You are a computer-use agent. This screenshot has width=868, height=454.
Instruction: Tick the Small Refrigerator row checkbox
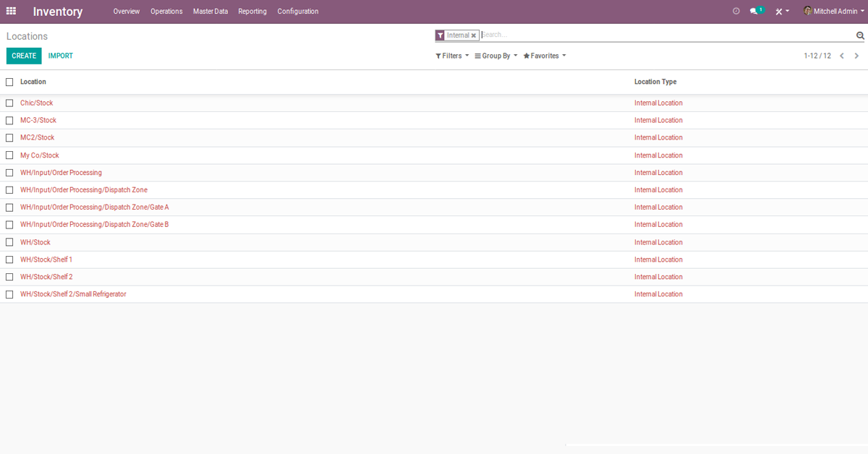tap(9, 294)
